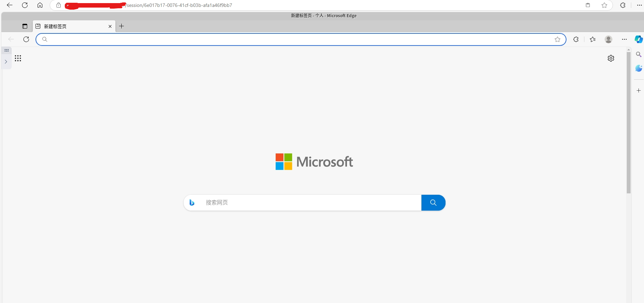Screen dimensions: 644x303
Task: Click the Microsoft logo
Action: (x=314, y=162)
